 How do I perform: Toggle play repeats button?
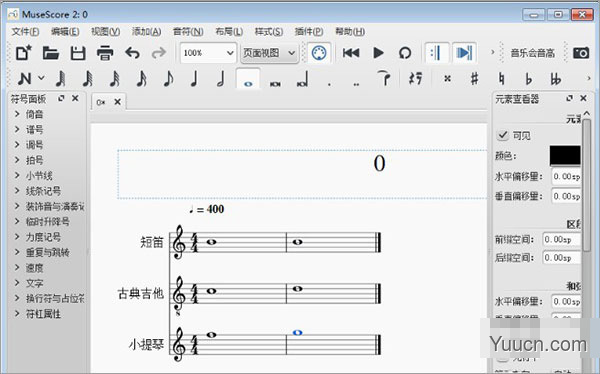(x=437, y=53)
